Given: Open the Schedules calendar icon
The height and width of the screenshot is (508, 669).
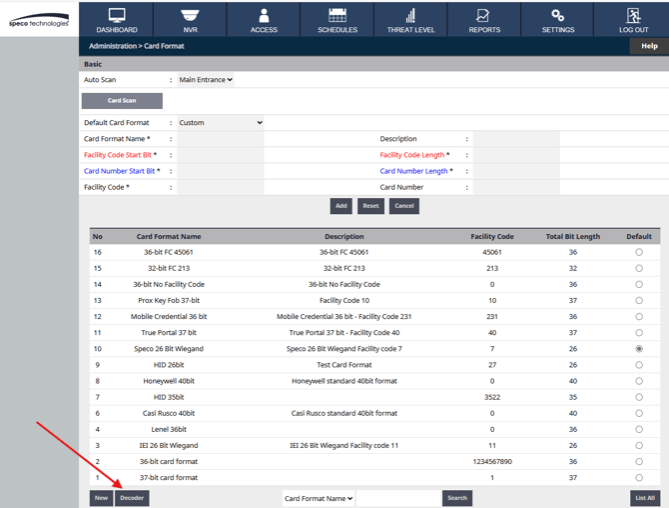Looking at the screenshot, I should [337, 15].
